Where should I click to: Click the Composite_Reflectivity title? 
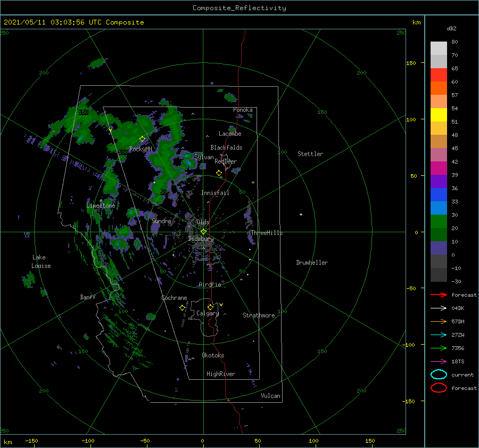[x=240, y=8]
